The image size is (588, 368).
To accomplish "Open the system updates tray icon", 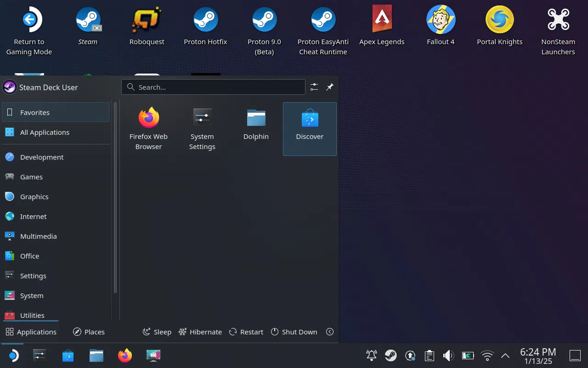I will point(410,356).
